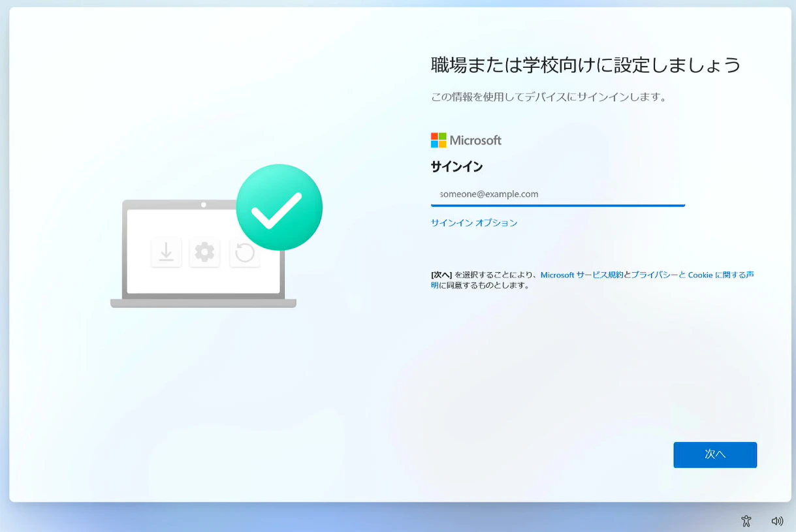Open Microsoft サービス規約 link
Viewport: 796px width, 532px height.
pyautogui.click(x=582, y=275)
